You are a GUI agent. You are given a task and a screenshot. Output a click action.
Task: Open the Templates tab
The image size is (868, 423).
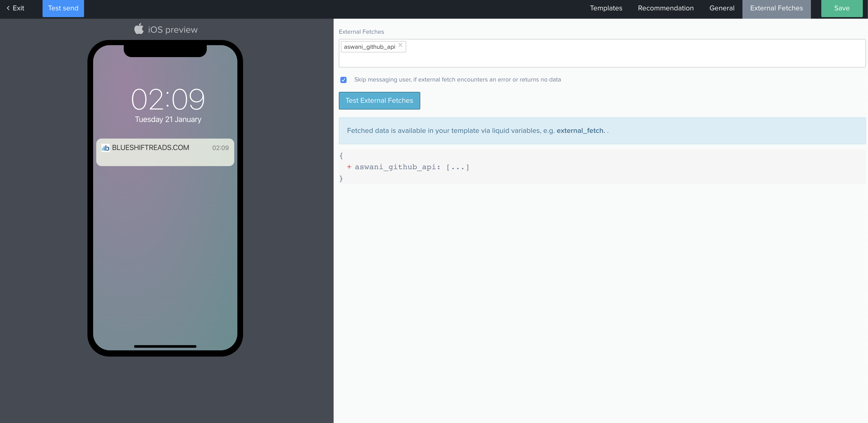click(606, 8)
